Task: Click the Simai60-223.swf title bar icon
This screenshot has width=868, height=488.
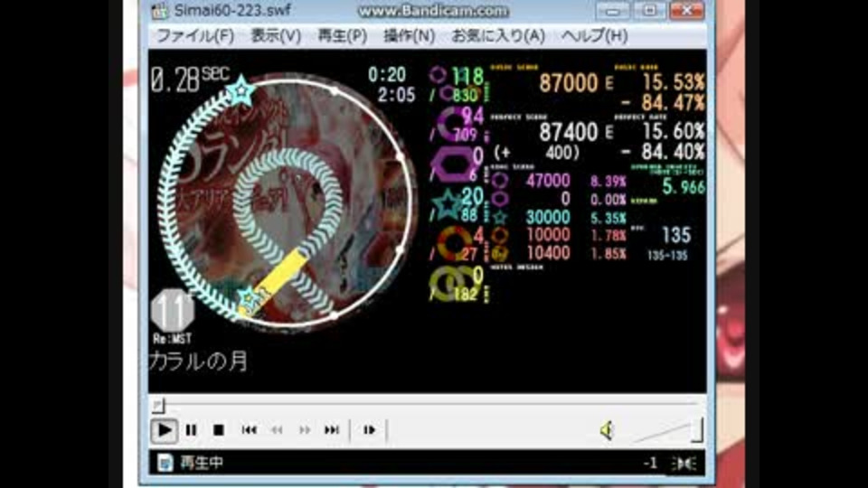Action: (159, 11)
